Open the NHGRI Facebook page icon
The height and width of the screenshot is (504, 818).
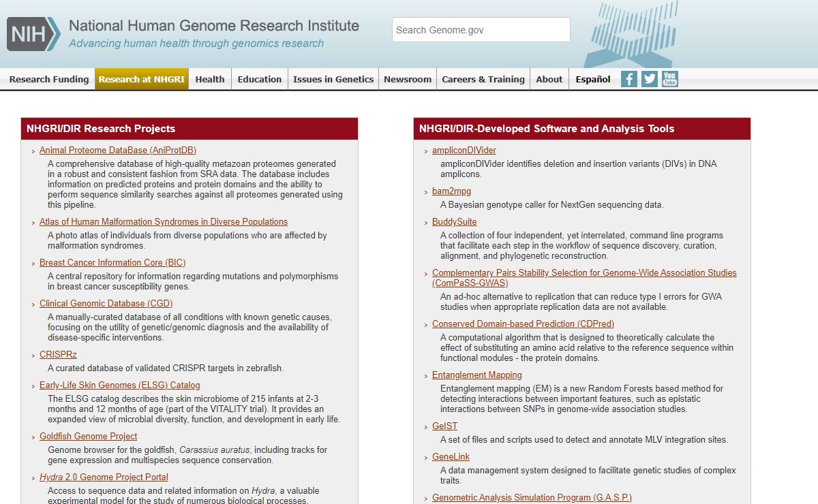click(629, 79)
